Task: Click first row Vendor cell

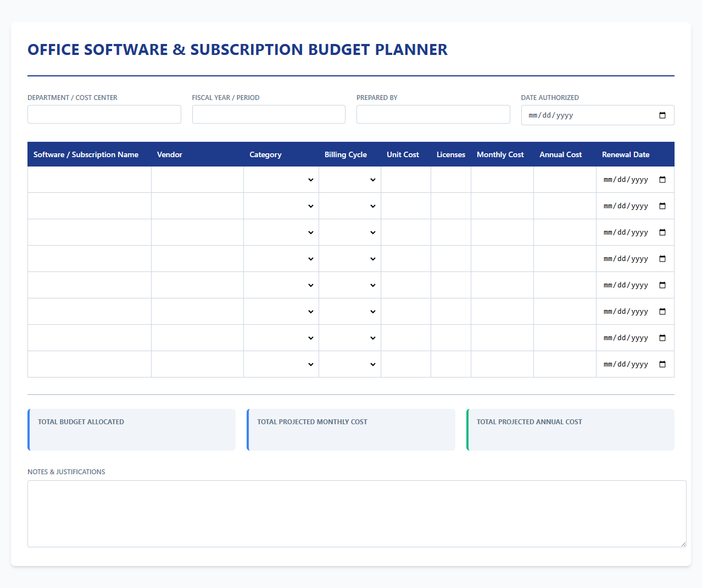Action: [198, 180]
